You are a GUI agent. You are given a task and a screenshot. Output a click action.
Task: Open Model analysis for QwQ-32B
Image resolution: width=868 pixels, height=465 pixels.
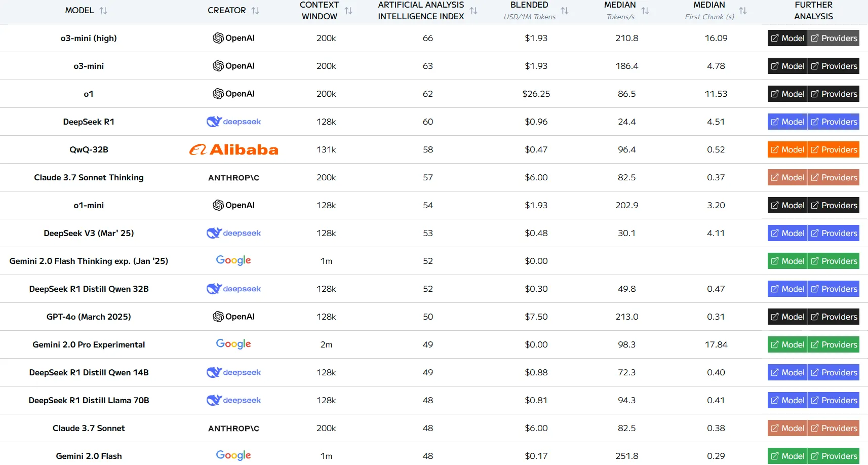(x=787, y=149)
